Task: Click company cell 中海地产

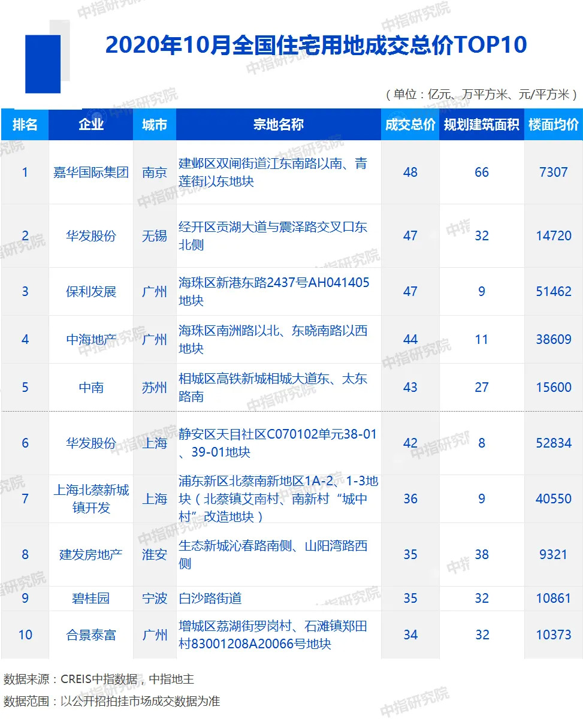Action: coord(91,340)
